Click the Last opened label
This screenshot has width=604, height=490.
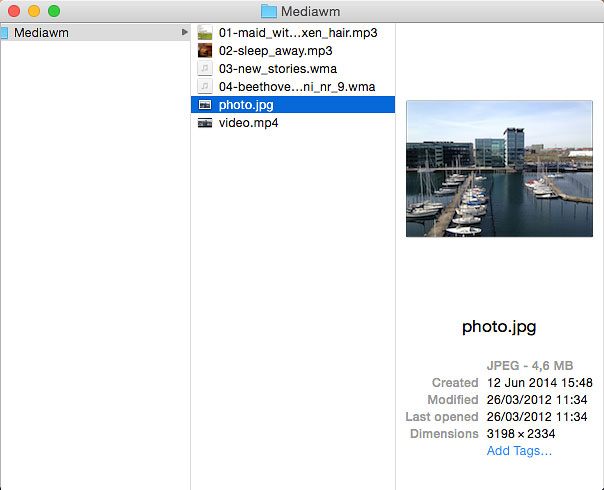pyautogui.click(x=442, y=416)
